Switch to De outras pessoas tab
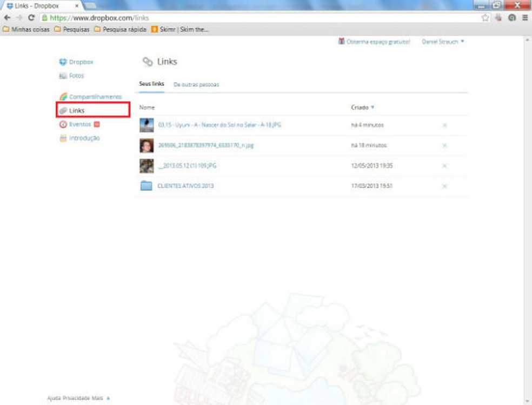The image size is (532, 405). 196,84
